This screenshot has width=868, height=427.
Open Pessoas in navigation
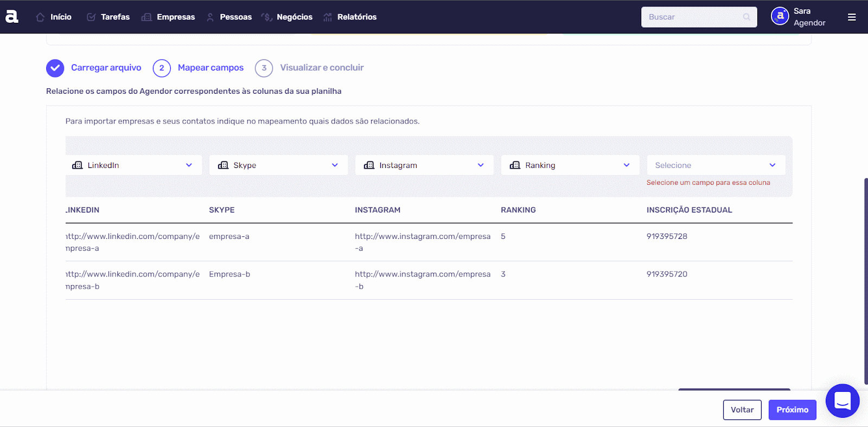coord(236,17)
